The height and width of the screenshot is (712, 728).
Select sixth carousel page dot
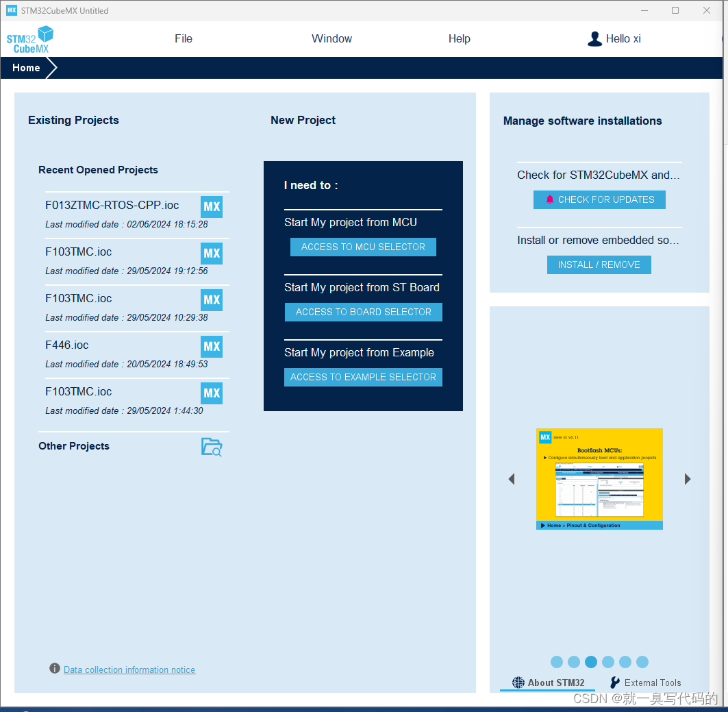coord(642,662)
